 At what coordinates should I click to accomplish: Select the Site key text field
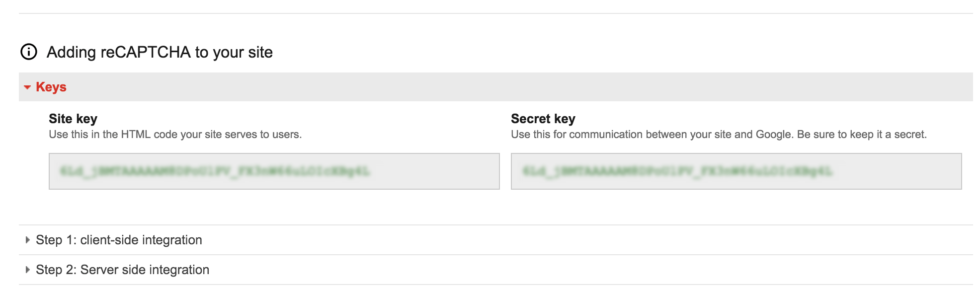tap(274, 171)
